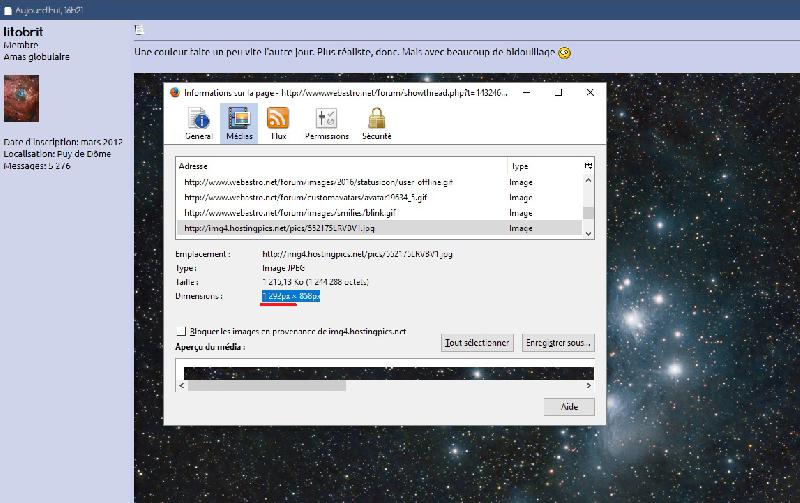Click the horizontal preview scrollbar thumb
The image size is (800, 503).
[x=267, y=386]
